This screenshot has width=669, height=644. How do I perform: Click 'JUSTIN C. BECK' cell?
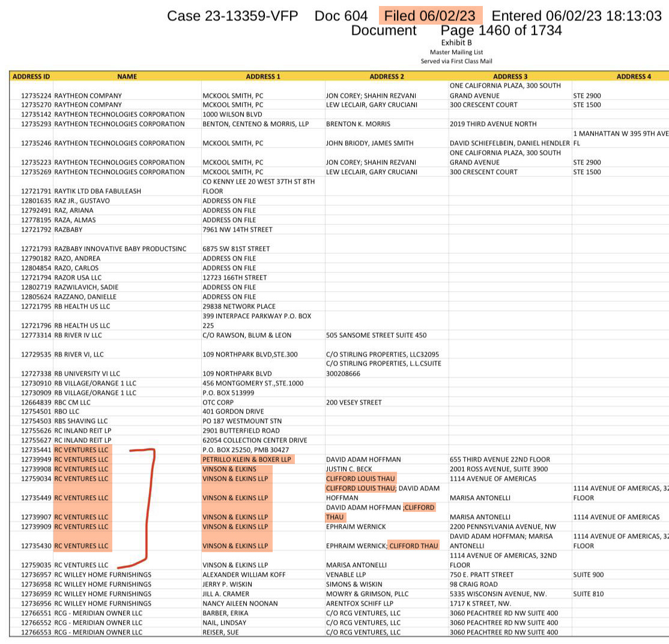[x=349, y=469]
